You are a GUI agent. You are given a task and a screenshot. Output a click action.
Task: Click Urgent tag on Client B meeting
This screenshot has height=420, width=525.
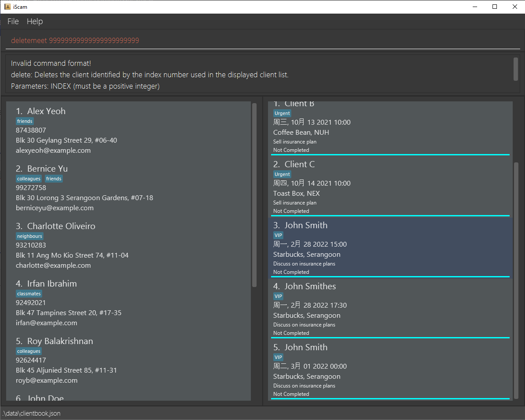click(x=282, y=113)
